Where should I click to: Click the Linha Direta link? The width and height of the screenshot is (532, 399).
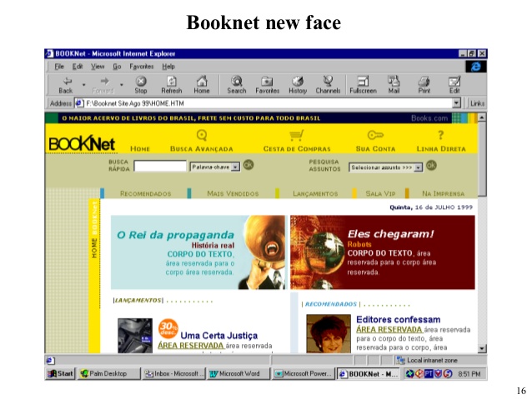click(x=441, y=149)
